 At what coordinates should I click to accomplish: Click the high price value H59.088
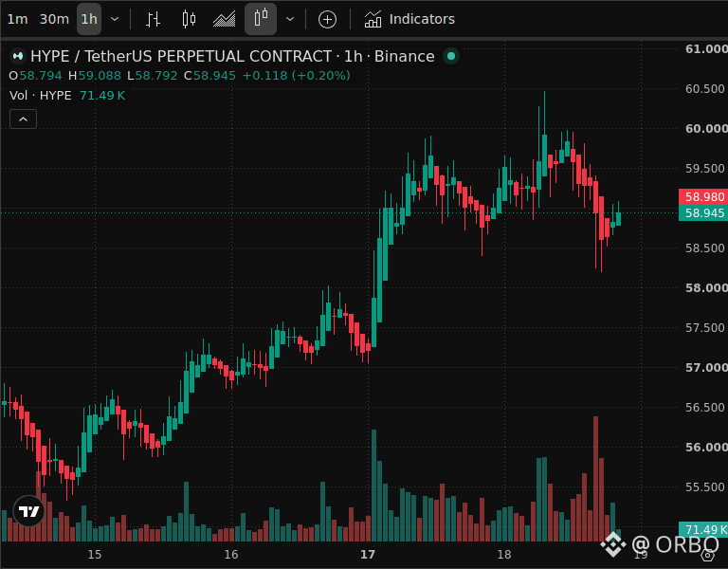coord(95,76)
